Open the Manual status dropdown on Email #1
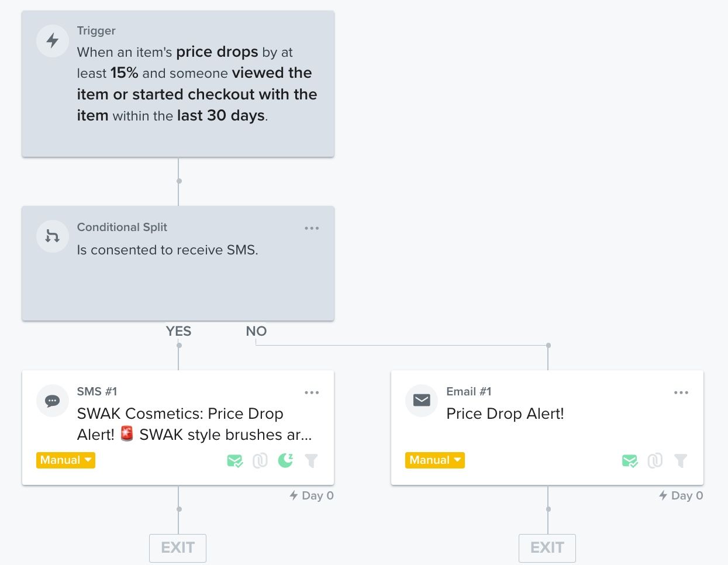The image size is (728, 565). coord(435,460)
